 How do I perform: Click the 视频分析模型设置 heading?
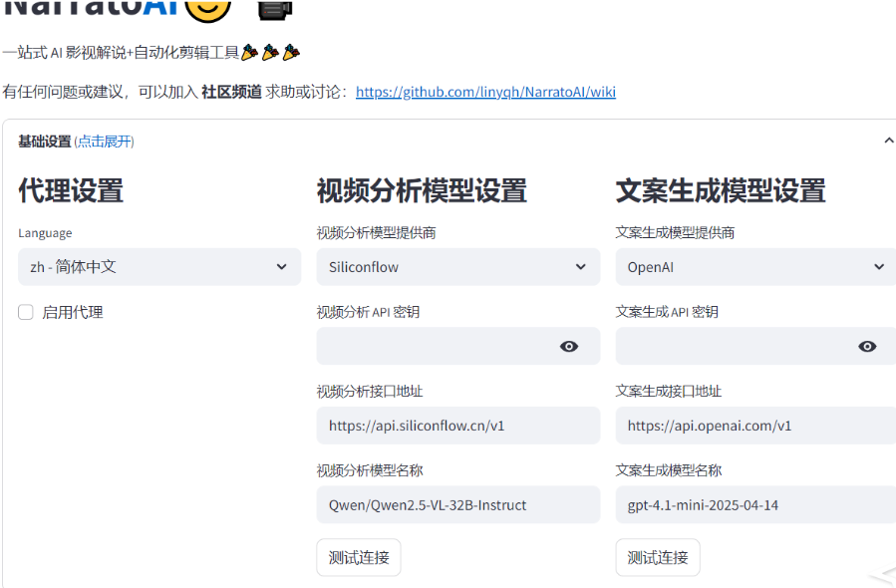click(422, 191)
